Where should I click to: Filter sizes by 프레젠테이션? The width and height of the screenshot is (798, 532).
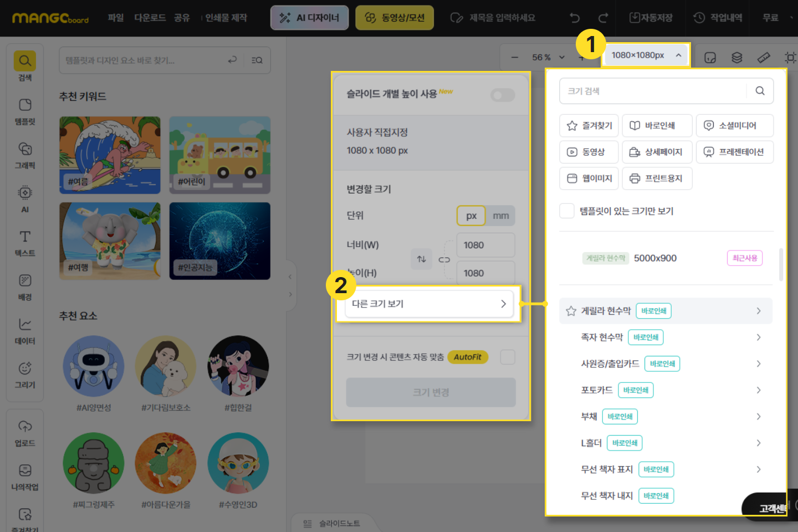pos(735,152)
